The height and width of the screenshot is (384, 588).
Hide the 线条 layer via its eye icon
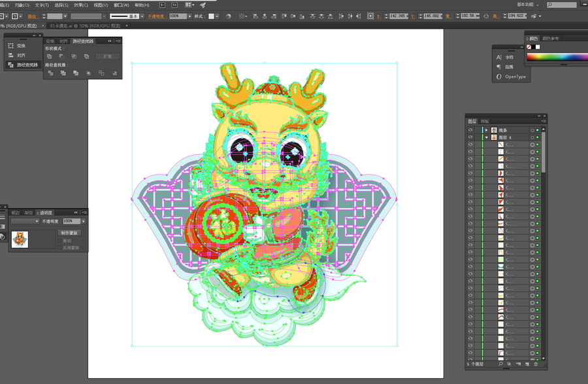pos(470,130)
